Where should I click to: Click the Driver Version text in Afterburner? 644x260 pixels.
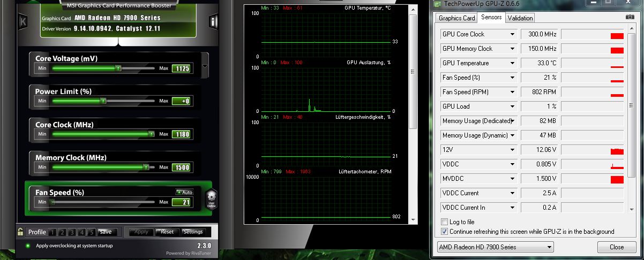(x=101, y=28)
